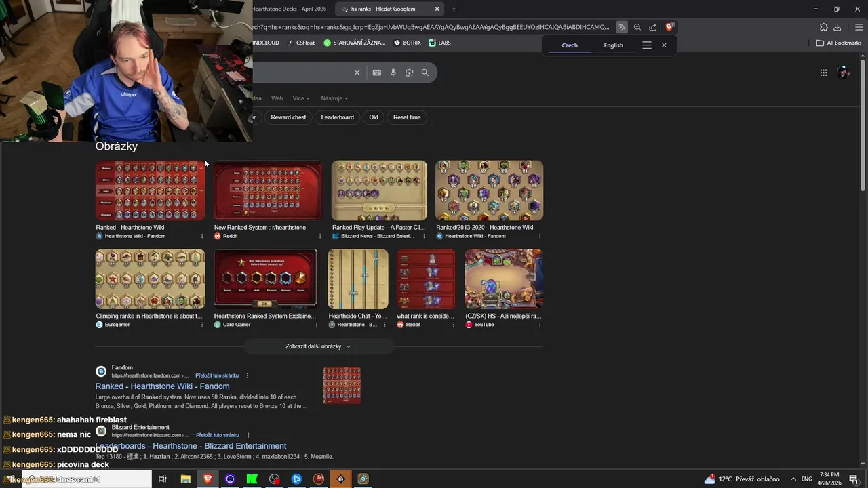Select Czech in the translate popup
868x488 pixels.
pos(570,45)
